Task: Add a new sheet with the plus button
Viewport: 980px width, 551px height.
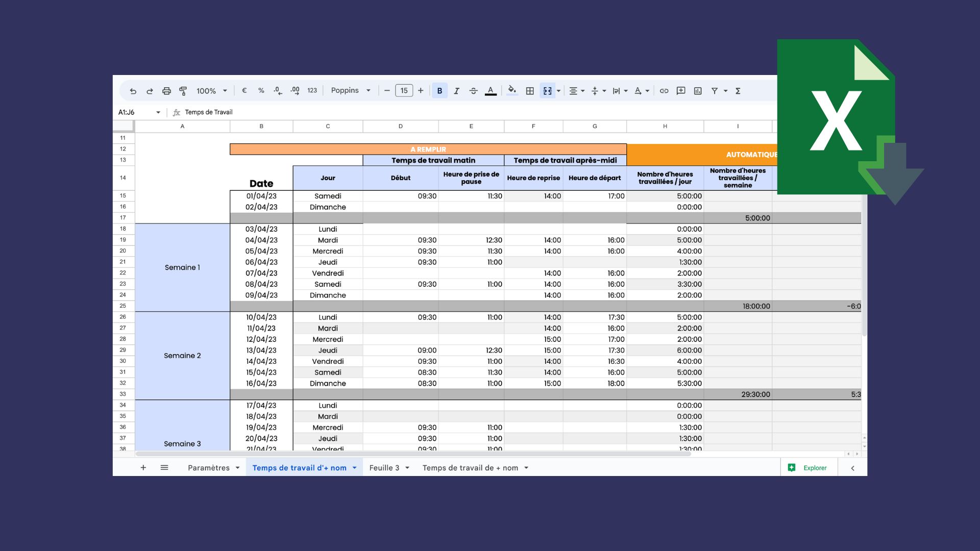Action: [x=143, y=467]
